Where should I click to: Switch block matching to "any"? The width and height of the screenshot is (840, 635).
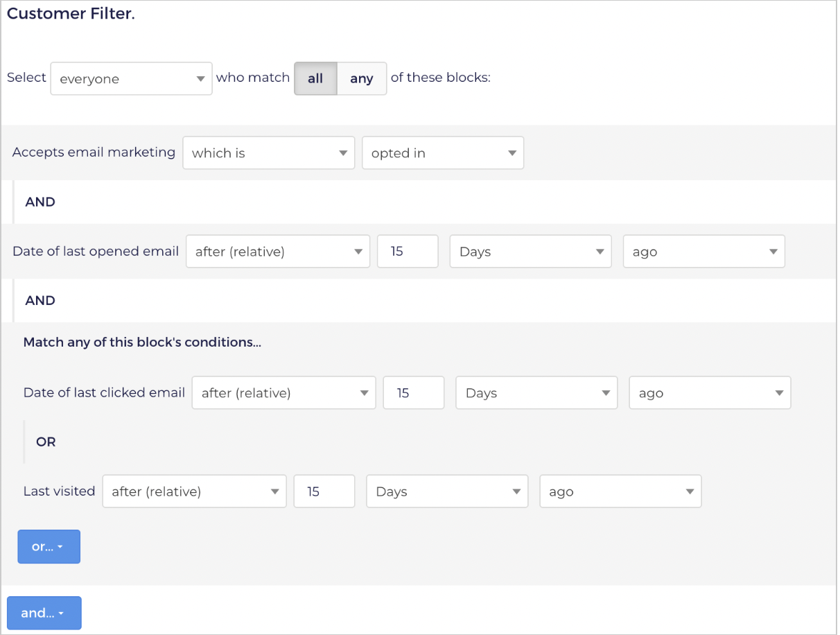(x=361, y=78)
